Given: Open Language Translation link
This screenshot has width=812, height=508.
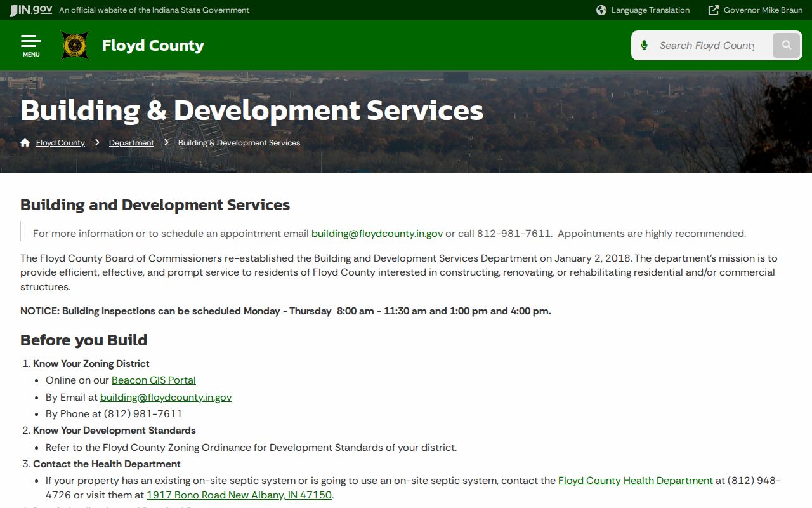Looking at the screenshot, I should point(650,10).
